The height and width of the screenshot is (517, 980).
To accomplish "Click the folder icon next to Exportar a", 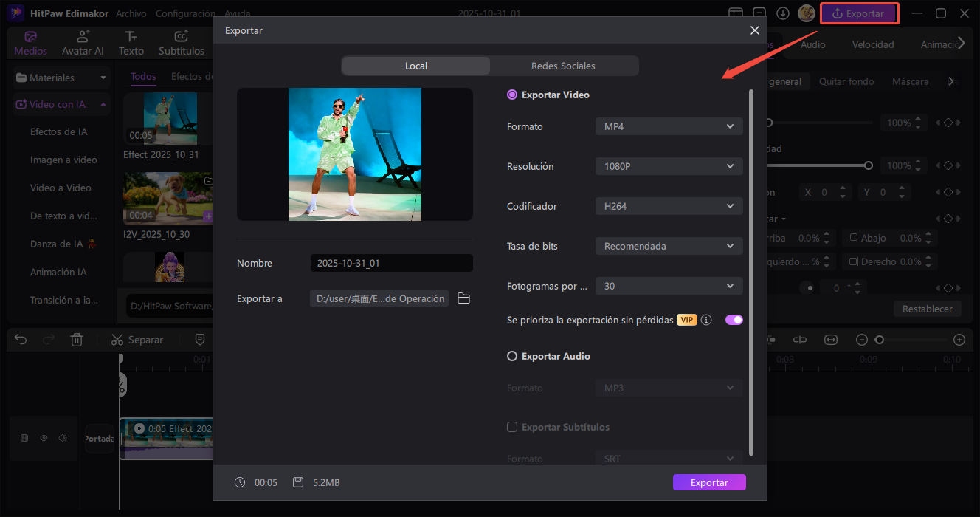I will [463, 298].
